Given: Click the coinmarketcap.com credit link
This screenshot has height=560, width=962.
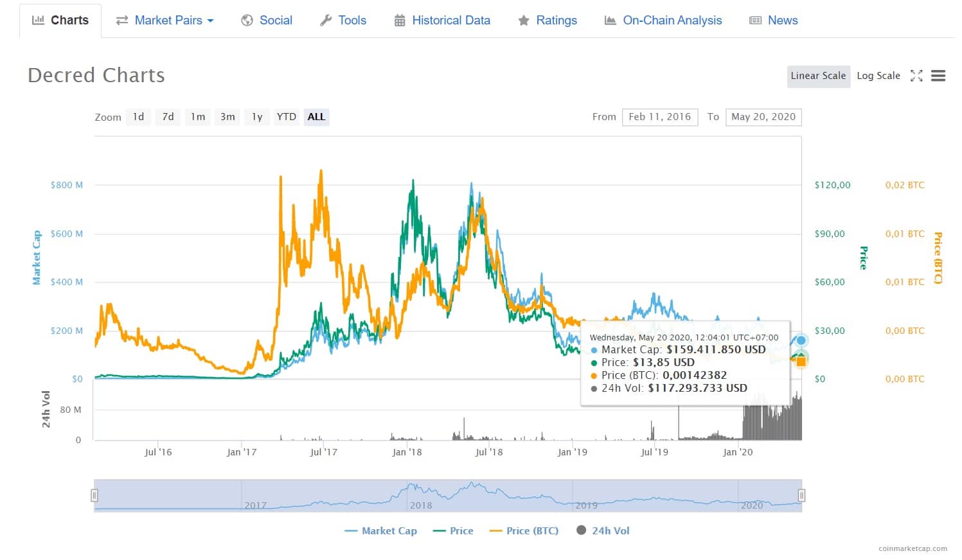Looking at the screenshot, I should 913,548.
